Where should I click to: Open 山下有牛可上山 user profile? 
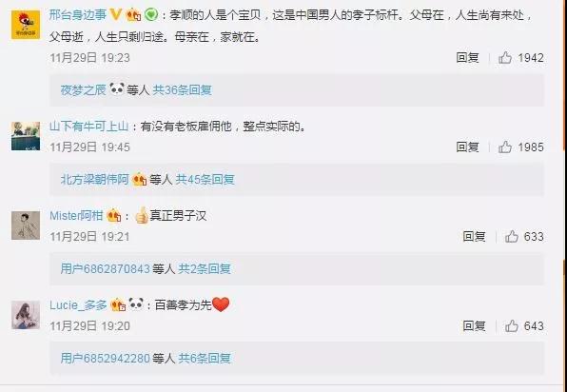pyautogui.click(x=89, y=127)
